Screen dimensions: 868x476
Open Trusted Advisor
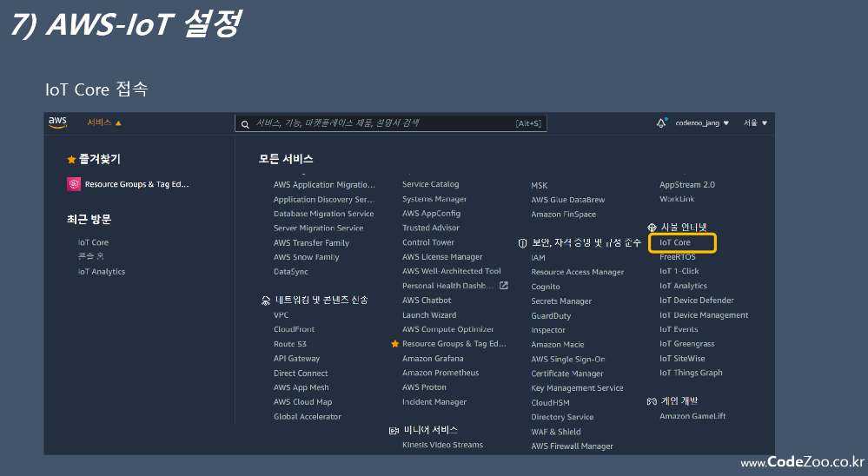(431, 228)
